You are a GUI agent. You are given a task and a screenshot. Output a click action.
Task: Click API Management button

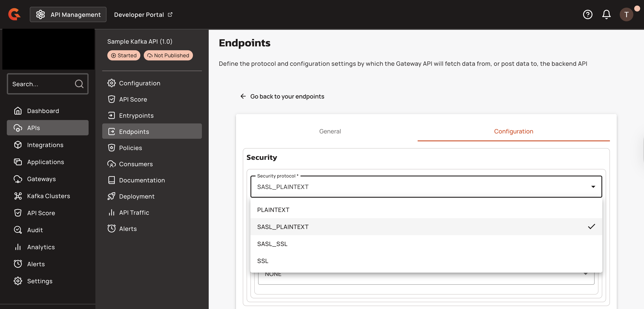pyautogui.click(x=68, y=14)
